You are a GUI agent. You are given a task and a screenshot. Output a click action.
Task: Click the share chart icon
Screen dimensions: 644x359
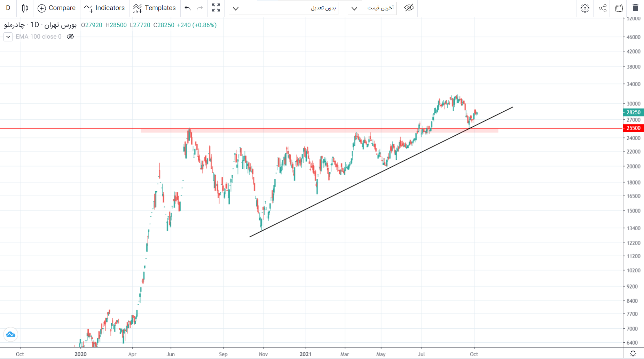click(603, 8)
